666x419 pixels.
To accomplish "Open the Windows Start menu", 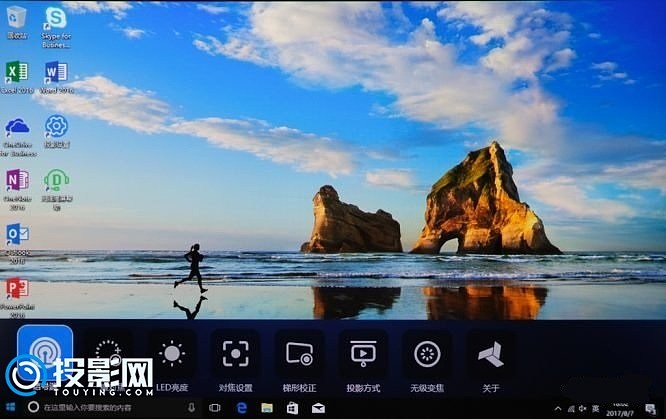I will point(10,407).
